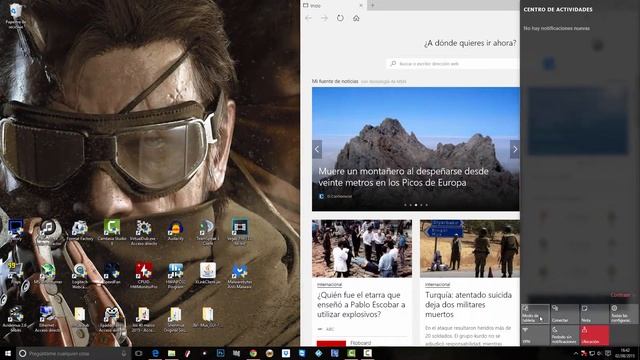Image resolution: width=640 pixels, height=360 pixels.
Task: Open a new tab in Edge
Action: tap(372, 5)
